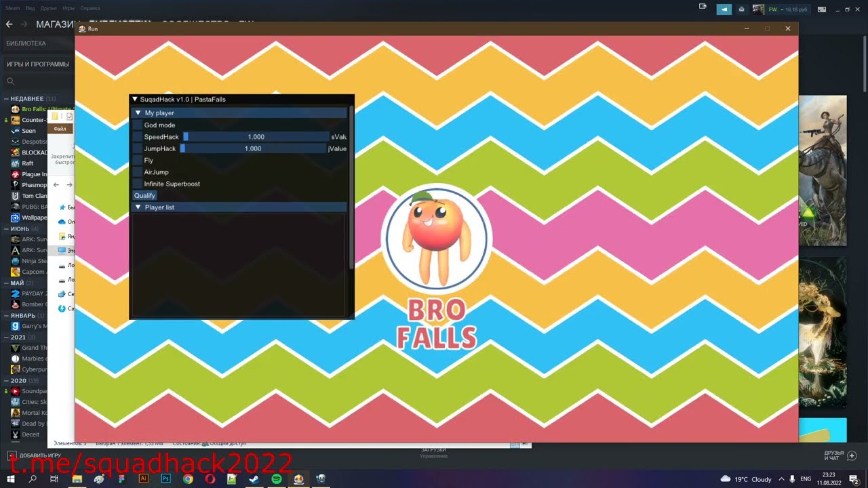The width and height of the screenshot is (868, 488).
Task: Select Garry's Mod icon in library
Action: (16, 326)
